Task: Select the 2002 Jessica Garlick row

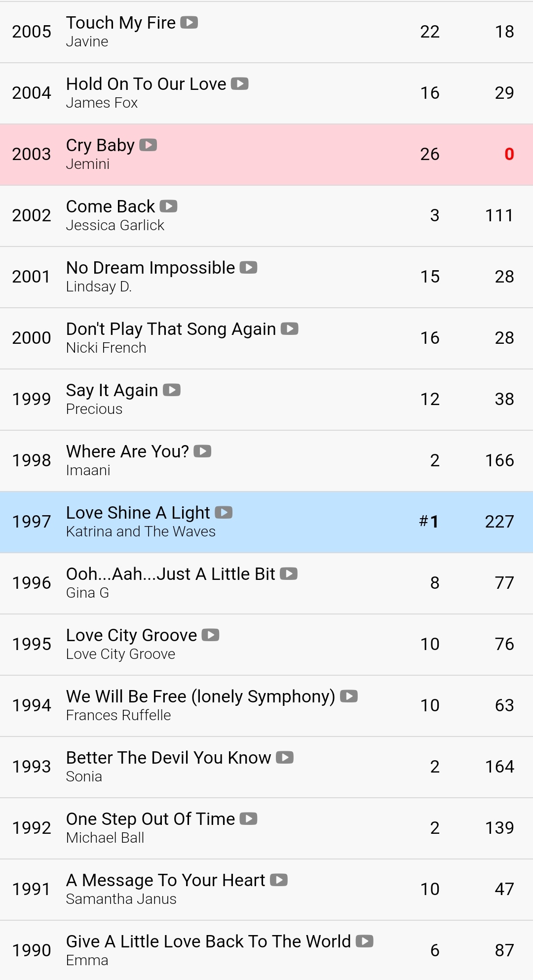Action: [x=266, y=216]
